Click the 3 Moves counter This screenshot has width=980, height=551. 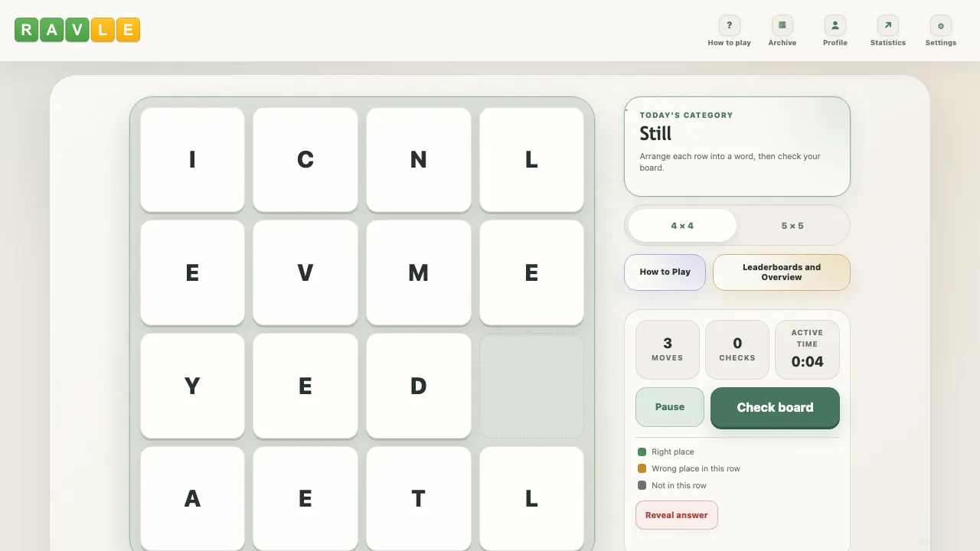point(668,350)
